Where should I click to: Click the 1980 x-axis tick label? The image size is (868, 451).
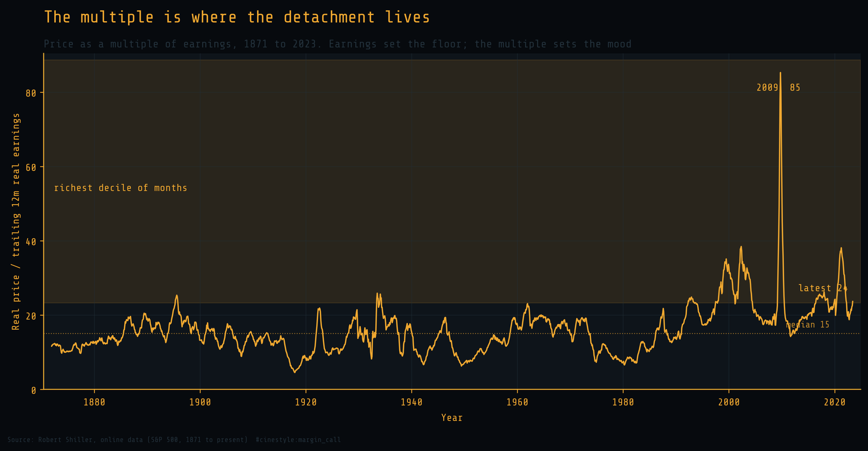[623, 402]
